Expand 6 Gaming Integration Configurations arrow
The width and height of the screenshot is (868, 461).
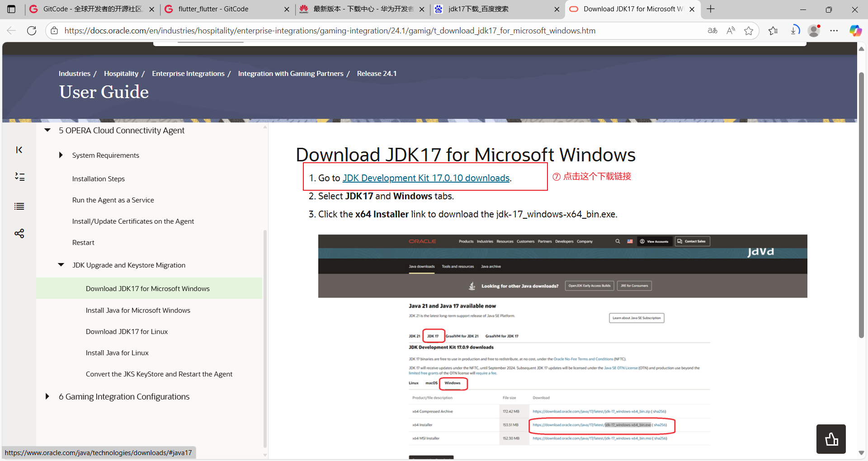47,396
